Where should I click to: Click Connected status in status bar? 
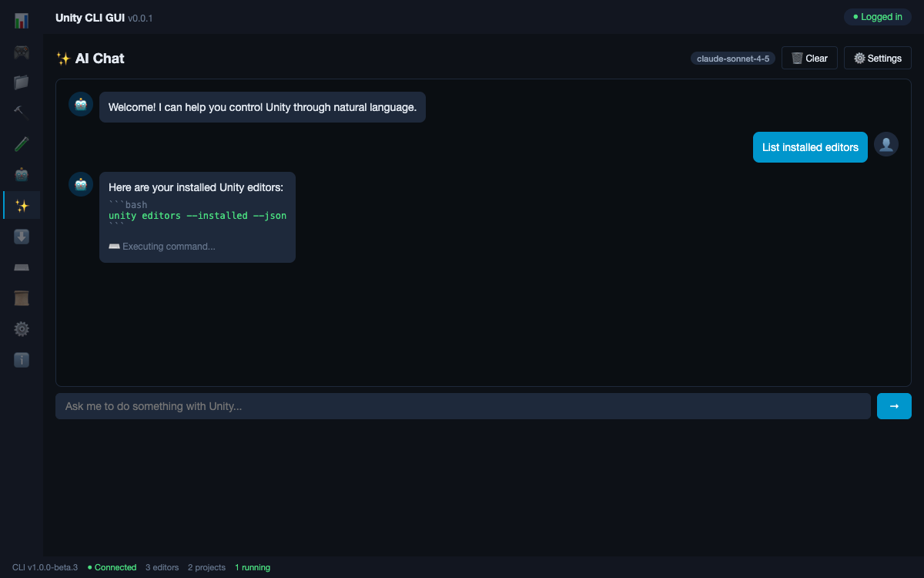pos(112,567)
